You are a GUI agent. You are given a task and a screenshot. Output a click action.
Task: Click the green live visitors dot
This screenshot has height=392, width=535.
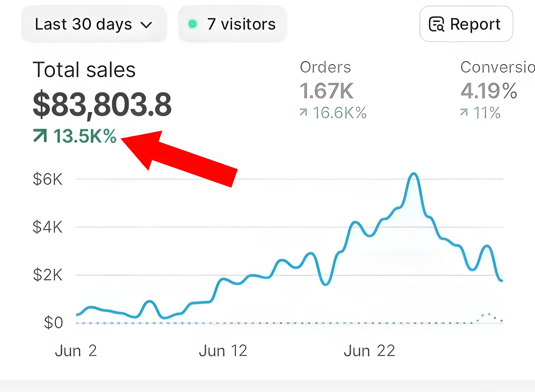tap(192, 24)
